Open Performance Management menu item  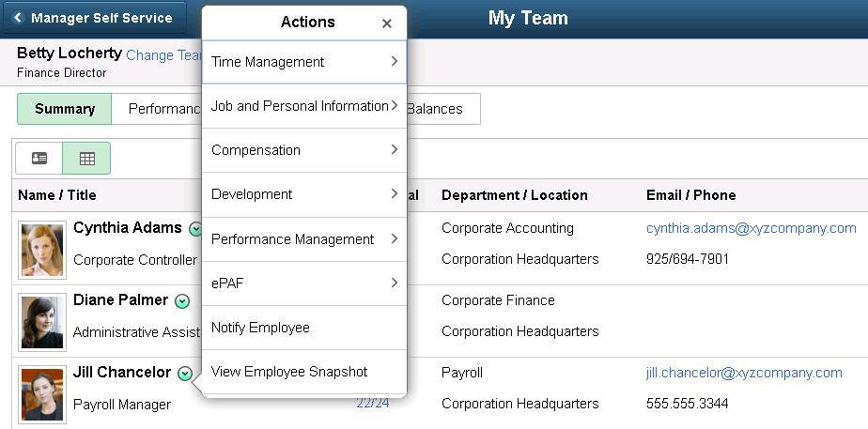tap(304, 239)
